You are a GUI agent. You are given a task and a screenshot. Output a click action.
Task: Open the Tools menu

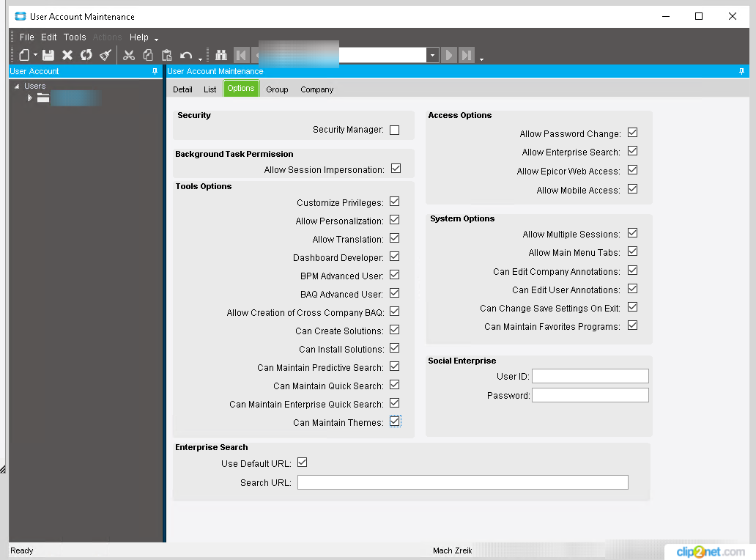pyautogui.click(x=75, y=37)
